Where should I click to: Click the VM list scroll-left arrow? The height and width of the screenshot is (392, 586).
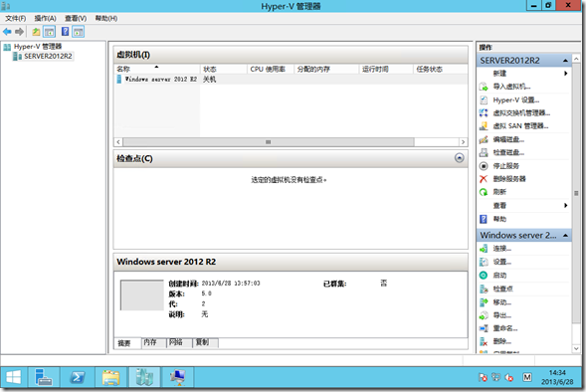(118, 142)
